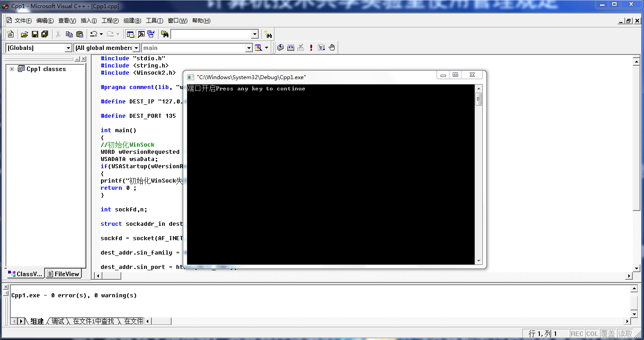Open the 查看(V) menu

pyautogui.click(x=67, y=21)
